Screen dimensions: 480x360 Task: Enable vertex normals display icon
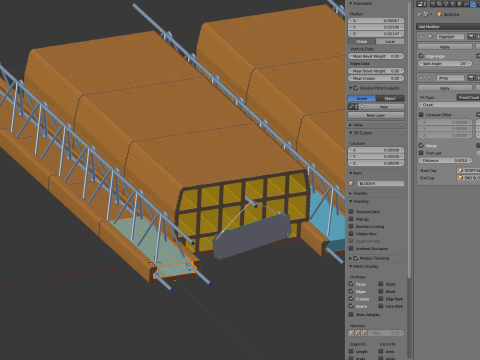click(351, 333)
